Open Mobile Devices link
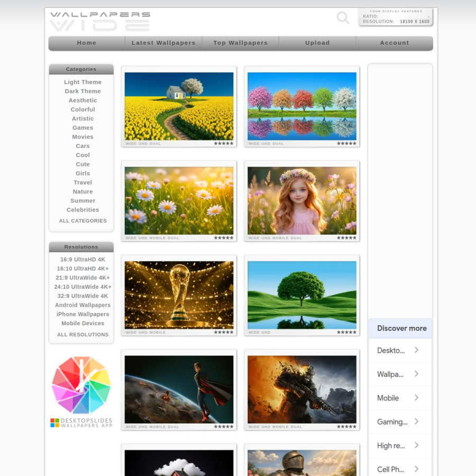Image resolution: width=476 pixels, height=476 pixels. pyautogui.click(x=83, y=323)
